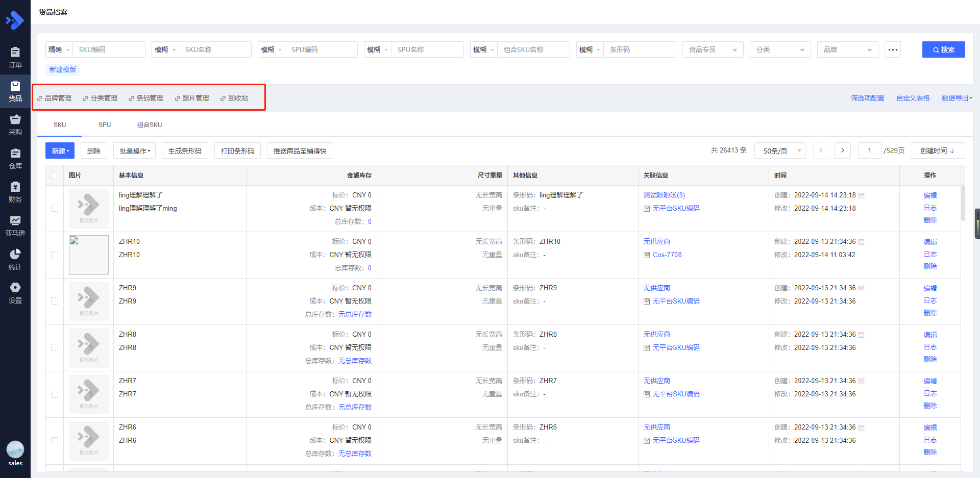
Task: Click the platform SKU icon in the ZHR7 row
Action: (647, 394)
